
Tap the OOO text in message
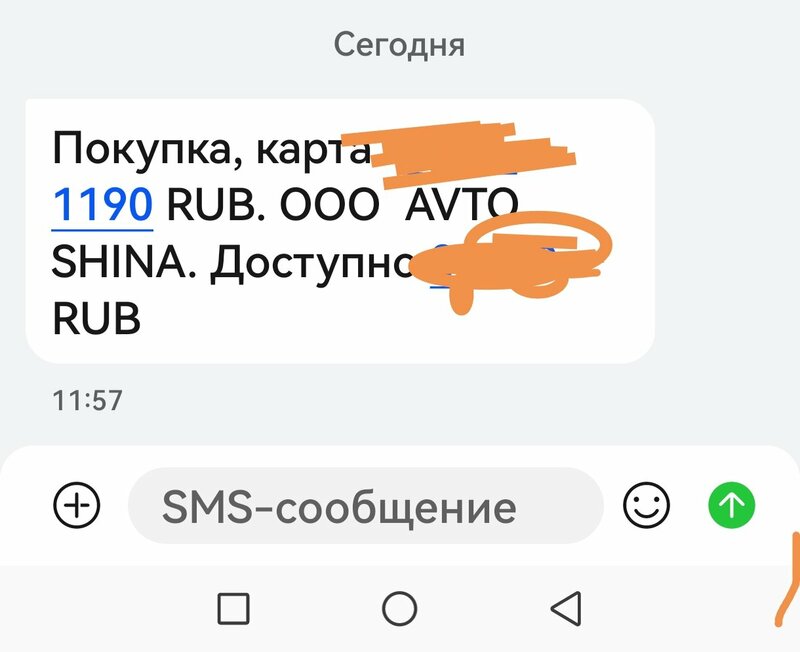coord(329,205)
